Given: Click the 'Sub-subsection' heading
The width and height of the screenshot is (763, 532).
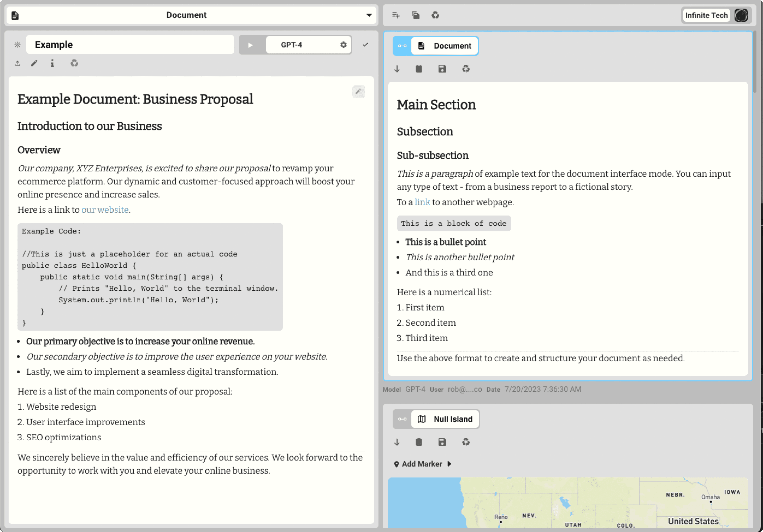Looking at the screenshot, I should [x=432, y=155].
